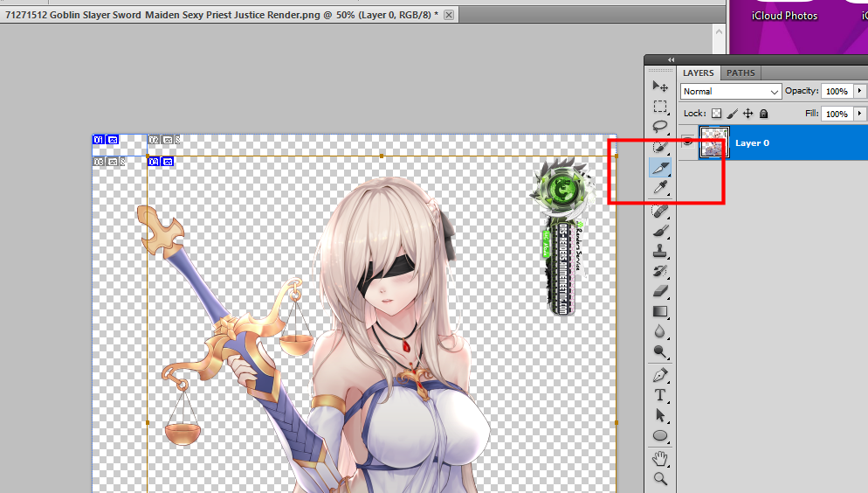Viewport: 868px width, 493px height.
Task: Hide Layer 0 using the eye icon
Action: coord(688,142)
